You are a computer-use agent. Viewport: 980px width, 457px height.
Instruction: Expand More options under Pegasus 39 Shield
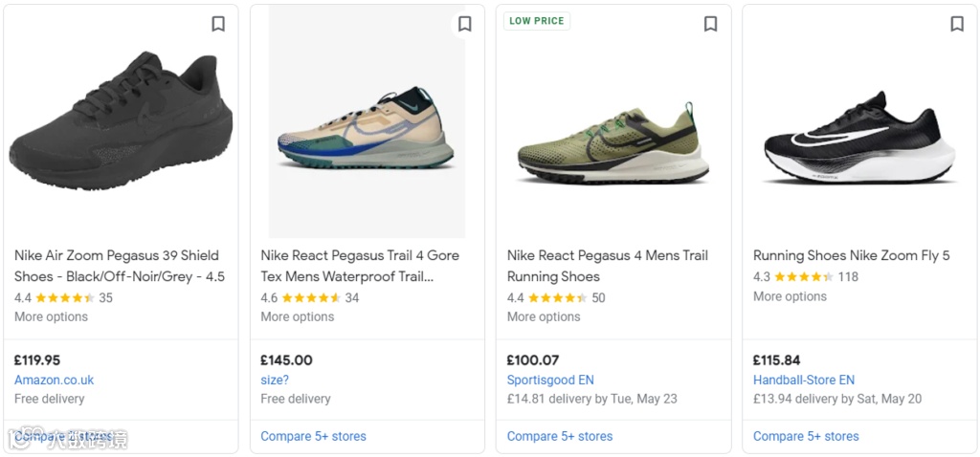pos(51,316)
